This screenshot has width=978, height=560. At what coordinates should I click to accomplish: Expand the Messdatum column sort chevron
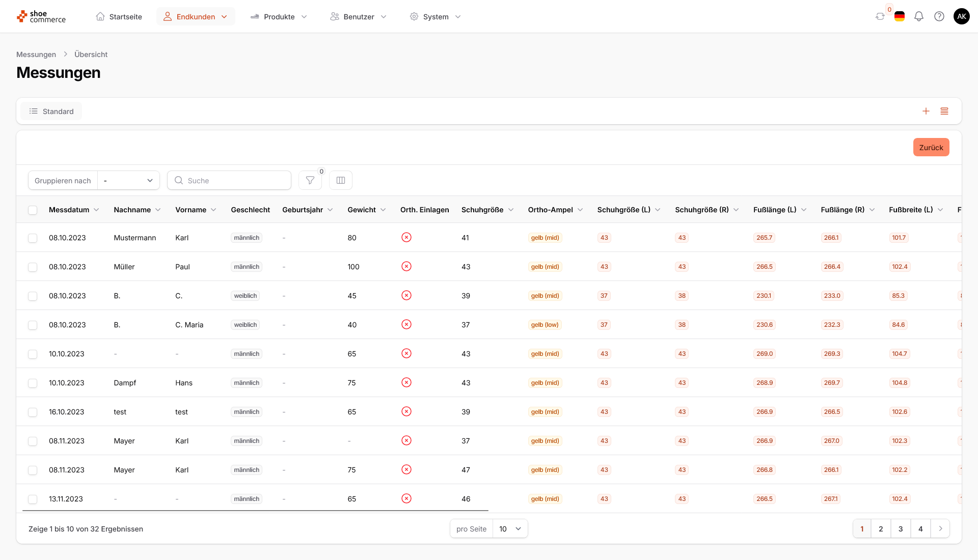[x=96, y=210]
